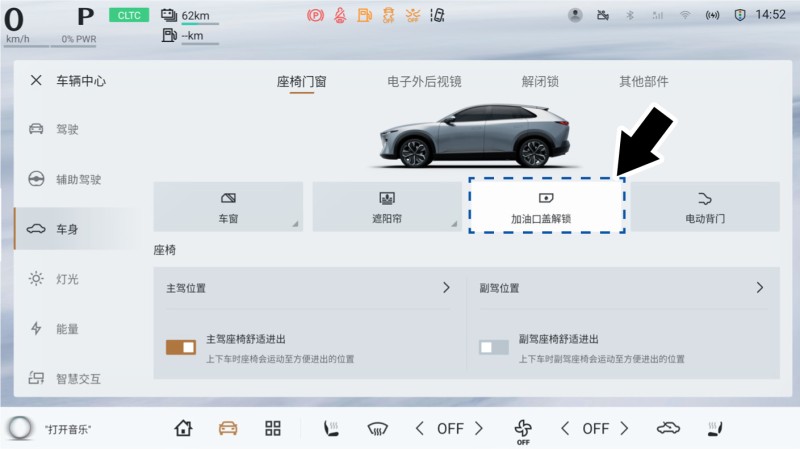
Task: Increase driver temperature right arrow
Action: click(479, 428)
